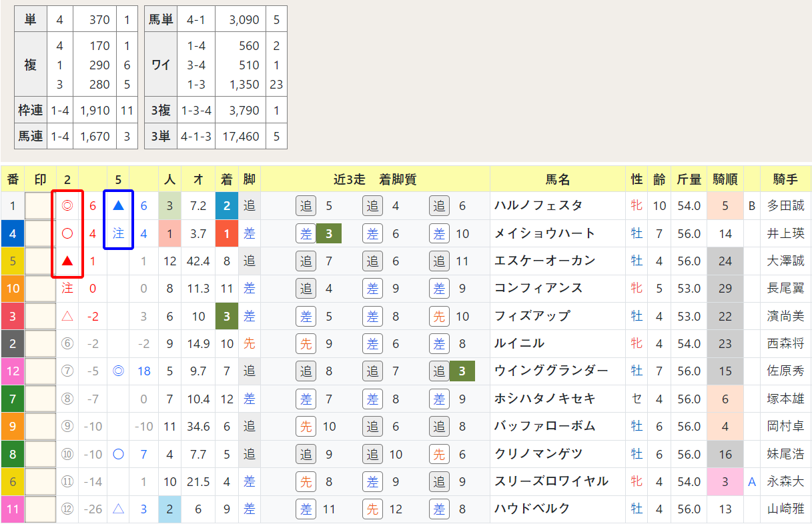
Task: Click the blue A marker in 永森大 row
Action: 752,481
